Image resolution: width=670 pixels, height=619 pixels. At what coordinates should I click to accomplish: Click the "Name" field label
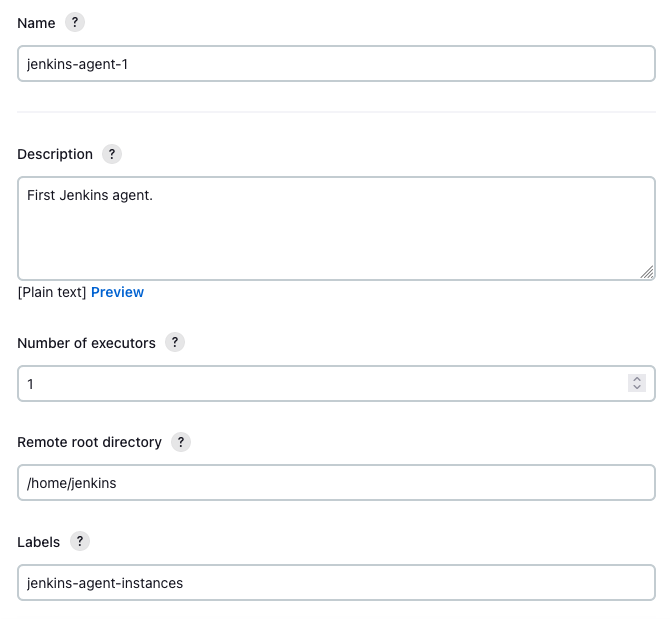coord(36,22)
